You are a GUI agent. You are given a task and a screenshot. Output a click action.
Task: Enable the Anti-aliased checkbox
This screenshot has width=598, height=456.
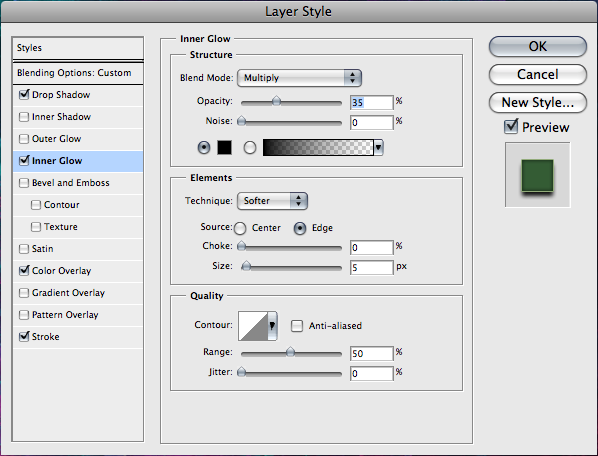point(297,326)
